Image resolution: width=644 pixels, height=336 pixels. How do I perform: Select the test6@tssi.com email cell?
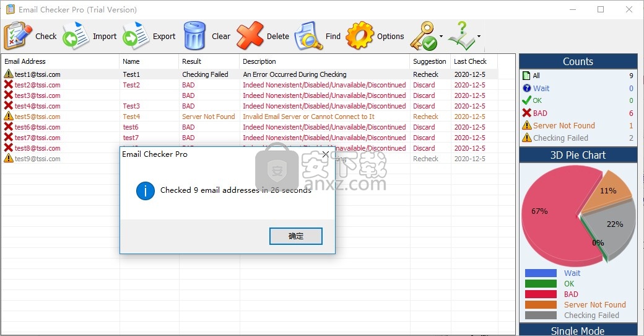click(37, 127)
